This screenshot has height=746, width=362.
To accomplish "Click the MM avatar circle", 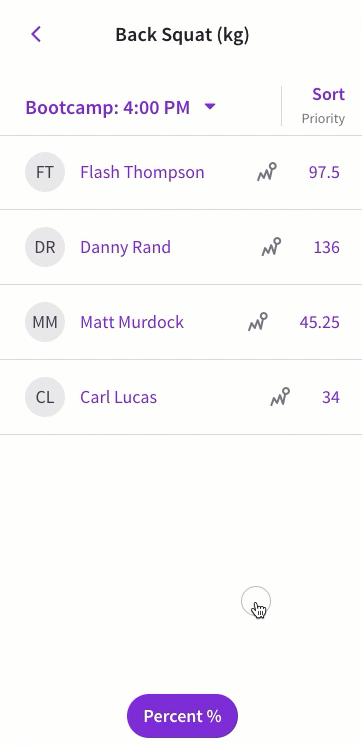I will (x=45, y=322).
